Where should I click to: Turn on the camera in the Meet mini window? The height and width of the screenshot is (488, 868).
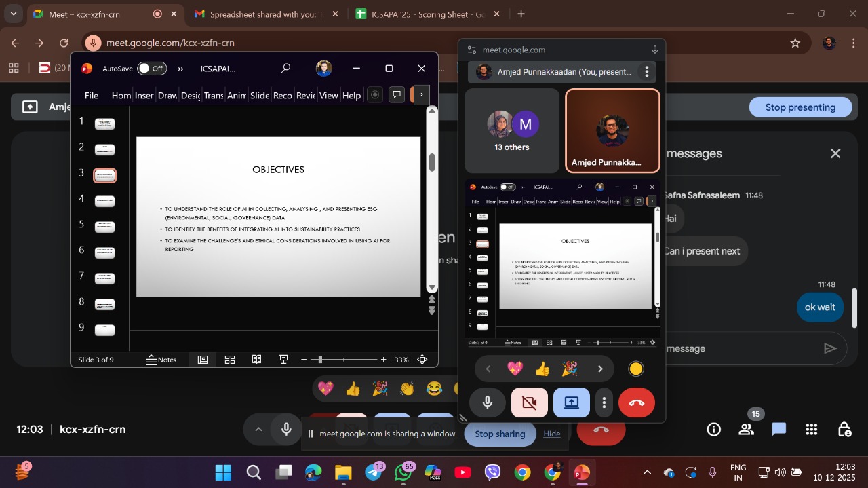[529, 403]
